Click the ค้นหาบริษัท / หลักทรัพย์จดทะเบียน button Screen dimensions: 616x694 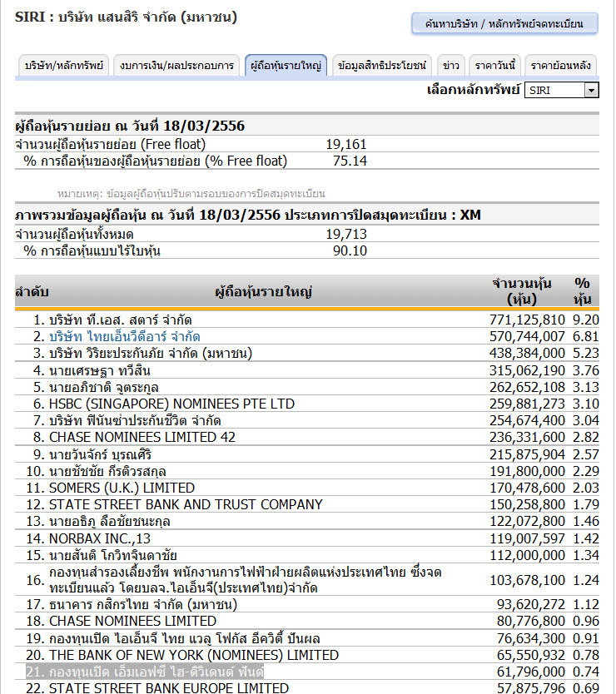coord(504,23)
